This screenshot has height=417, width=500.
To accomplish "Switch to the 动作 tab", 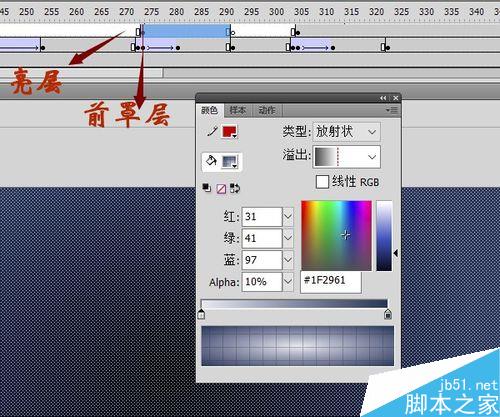I will click(x=267, y=110).
